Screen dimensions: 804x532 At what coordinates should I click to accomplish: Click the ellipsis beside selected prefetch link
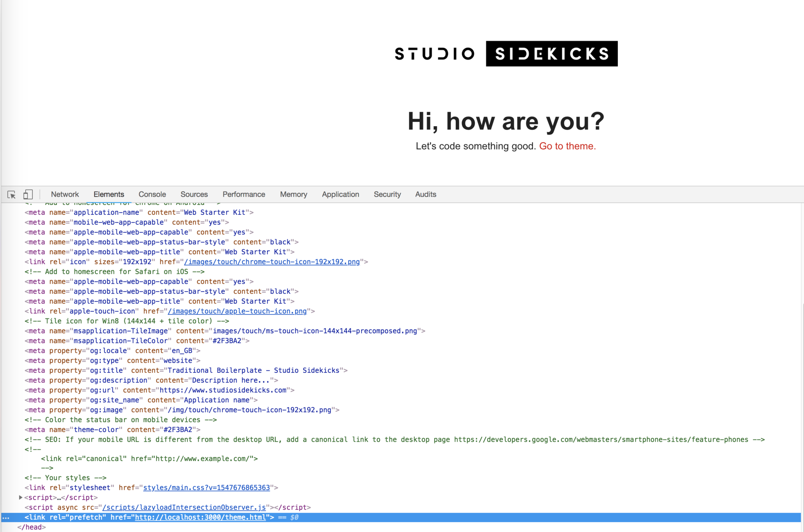pos(6,517)
